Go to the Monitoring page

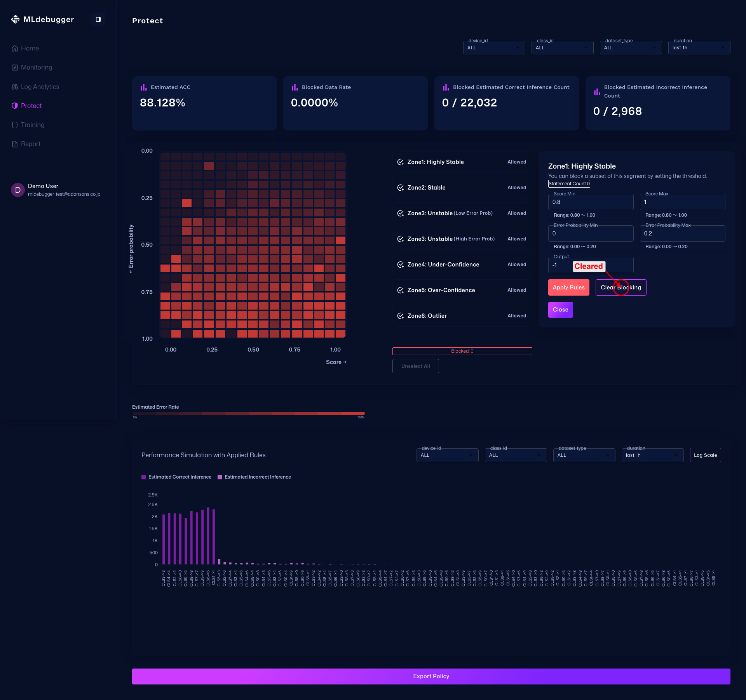(x=37, y=68)
